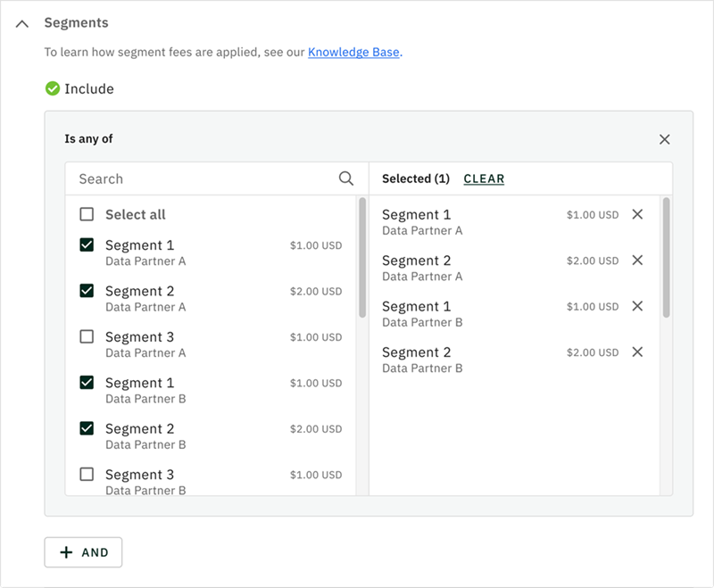
Task: Remove selected Segment 1 Data Partner A
Action: pyautogui.click(x=637, y=214)
